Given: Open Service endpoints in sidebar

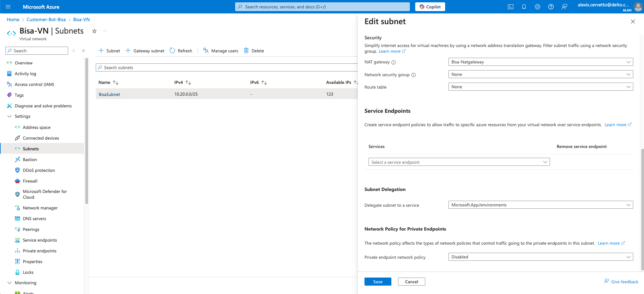Looking at the screenshot, I should [40, 240].
